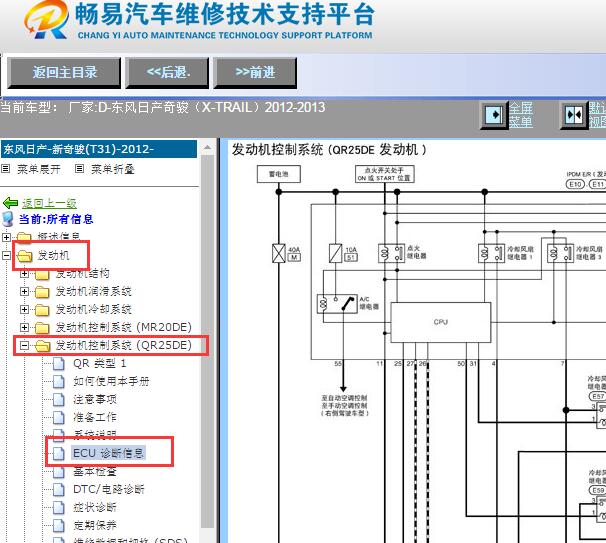
Task: Click the QR 类型 1 page icon
Action: click(59, 364)
